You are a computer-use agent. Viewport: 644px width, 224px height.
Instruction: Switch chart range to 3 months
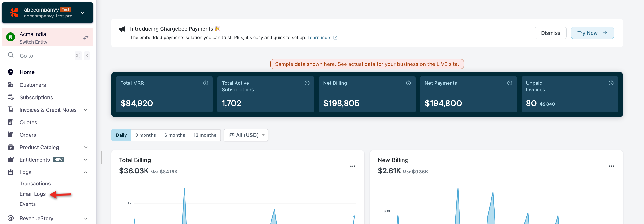tap(145, 135)
